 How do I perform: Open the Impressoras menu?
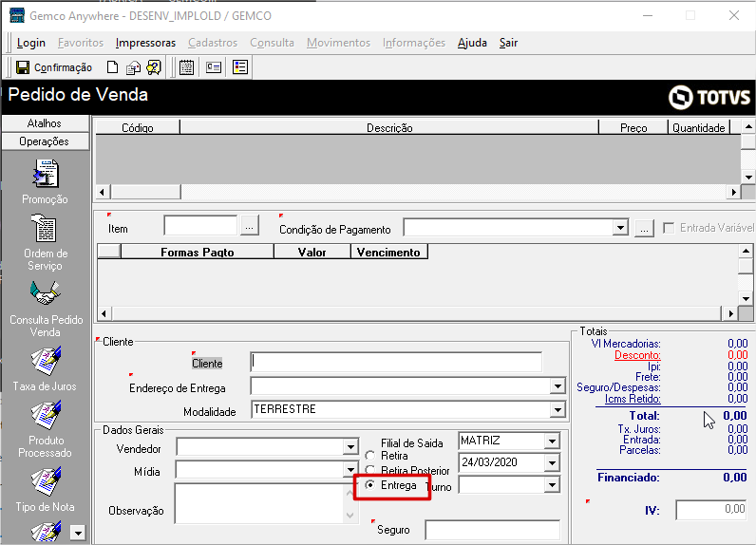[145, 43]
